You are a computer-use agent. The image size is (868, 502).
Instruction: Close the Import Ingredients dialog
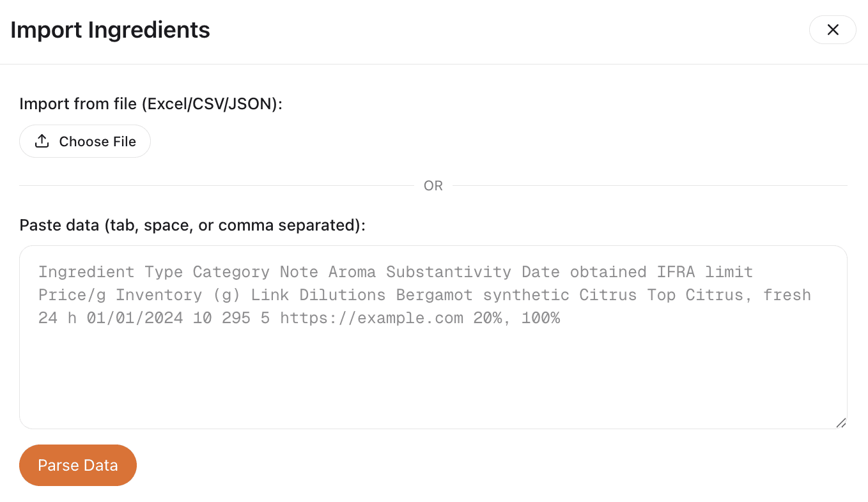click(832, 30)
